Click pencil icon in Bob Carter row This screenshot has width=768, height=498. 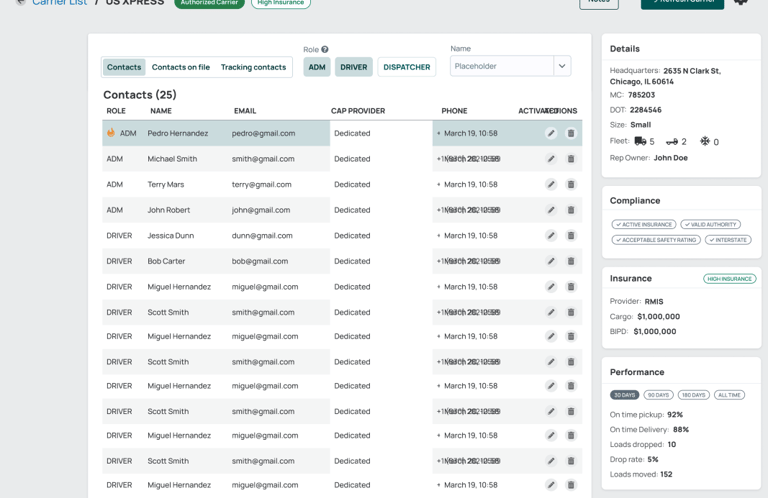pyautogui.click(x=551, y=261)
